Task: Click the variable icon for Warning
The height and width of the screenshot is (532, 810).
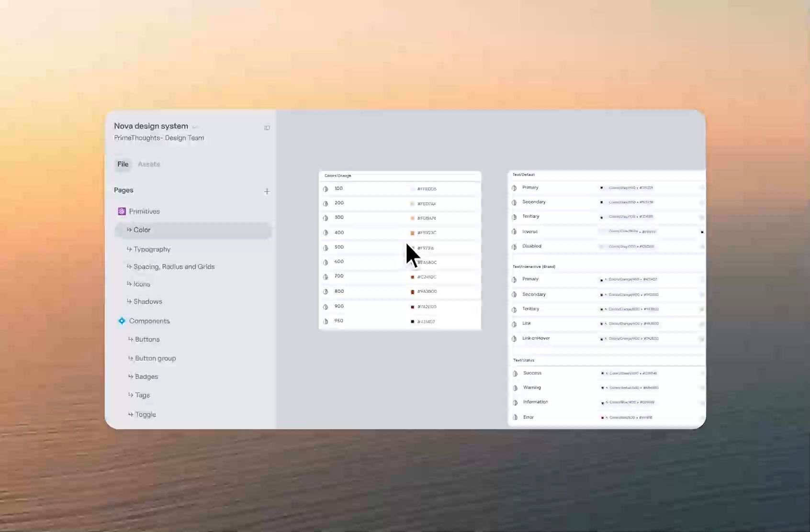Action: point(515,388)
